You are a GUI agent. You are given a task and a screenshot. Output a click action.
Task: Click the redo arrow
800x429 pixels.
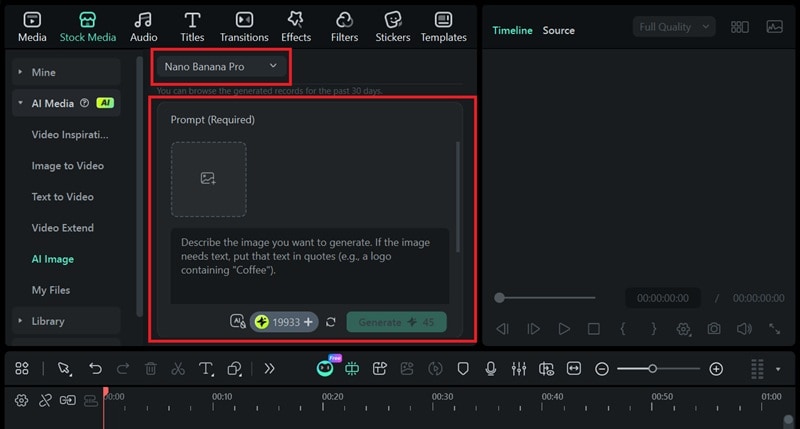123,368
